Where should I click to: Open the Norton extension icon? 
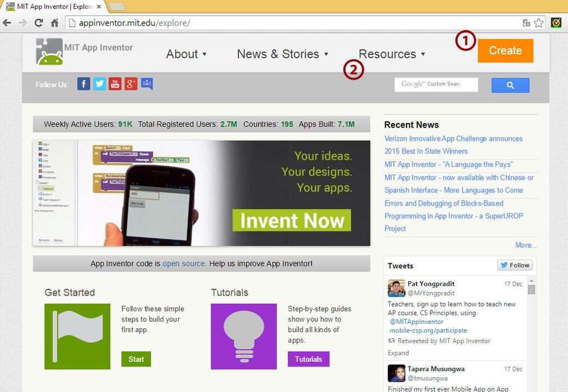[x=556, y=23]
